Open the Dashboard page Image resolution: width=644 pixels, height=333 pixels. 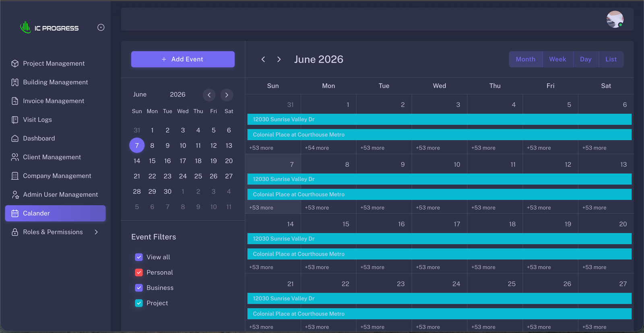55,138
